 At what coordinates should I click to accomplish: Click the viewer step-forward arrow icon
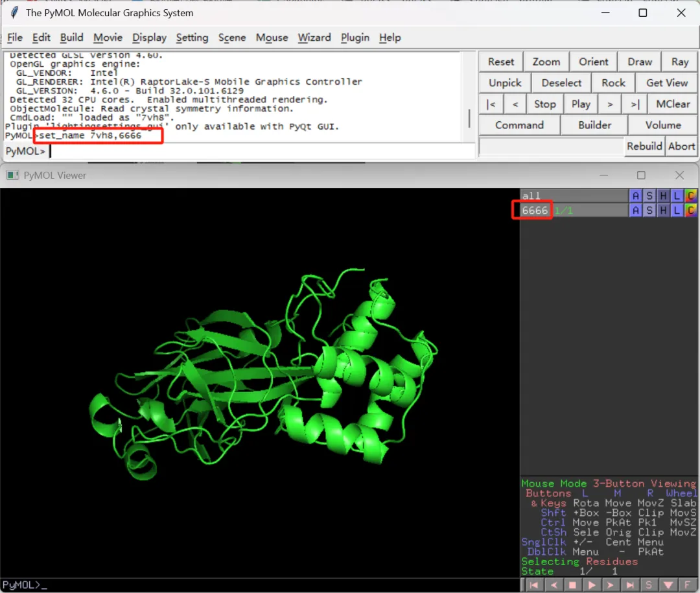611,585
